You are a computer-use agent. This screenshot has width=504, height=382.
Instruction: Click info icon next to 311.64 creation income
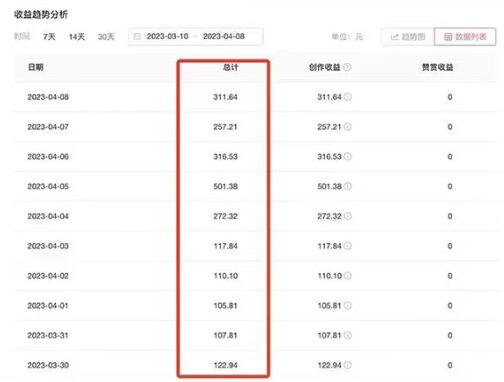pyautogui.click(x=348, y=97)
